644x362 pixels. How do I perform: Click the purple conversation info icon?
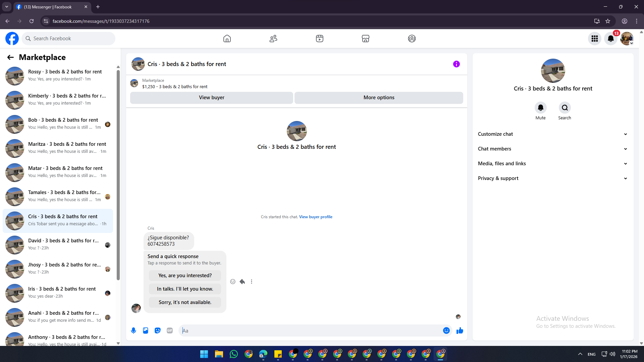pyautogui.click(x=456, y=64)
